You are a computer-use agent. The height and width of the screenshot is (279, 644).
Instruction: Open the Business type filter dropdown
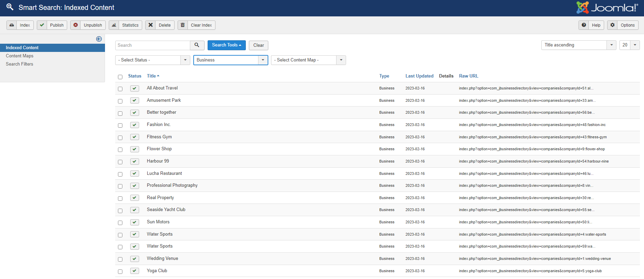point(231,60)
